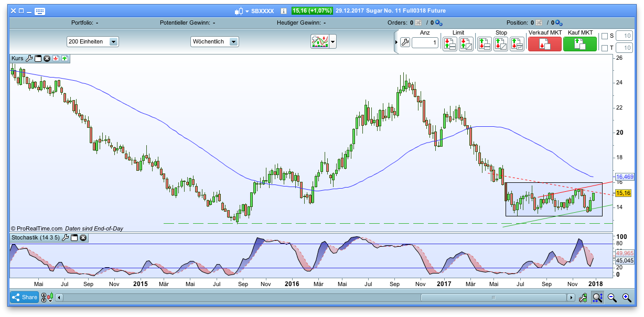Click the Kurs panel title label
Screen dimensions: 644x317
[x=17, y=58]
